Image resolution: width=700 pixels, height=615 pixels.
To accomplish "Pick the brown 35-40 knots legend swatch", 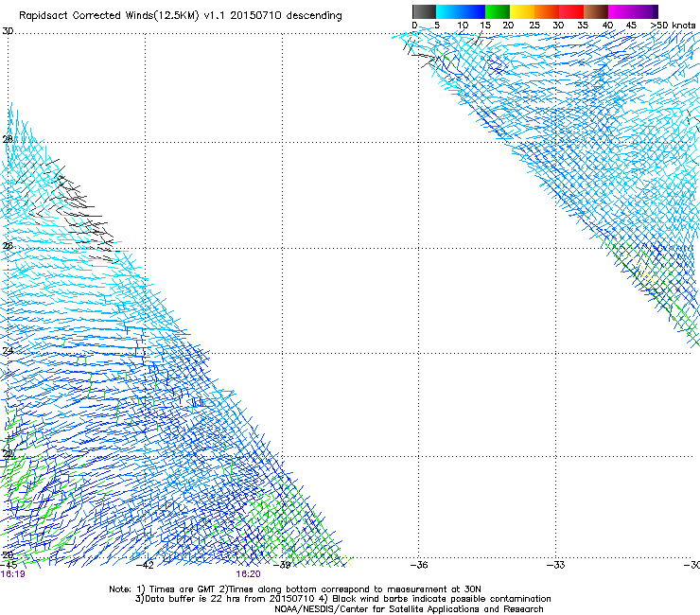I will (x=596, y=11).
